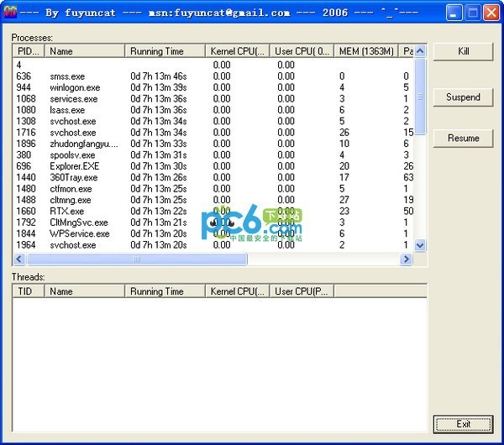Click the MEM (1363M) column header
This screenshot has height=445, width=504.
(365, 51)
